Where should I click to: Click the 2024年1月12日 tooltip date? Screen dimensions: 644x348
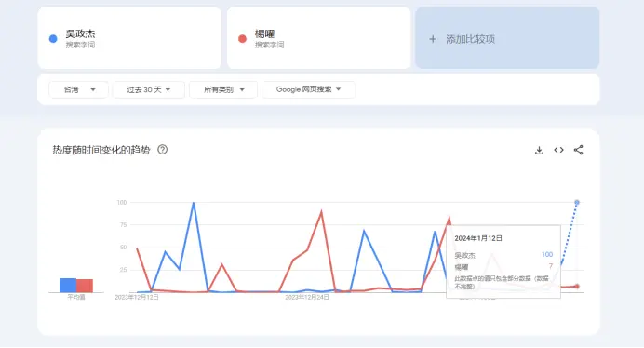478,238
